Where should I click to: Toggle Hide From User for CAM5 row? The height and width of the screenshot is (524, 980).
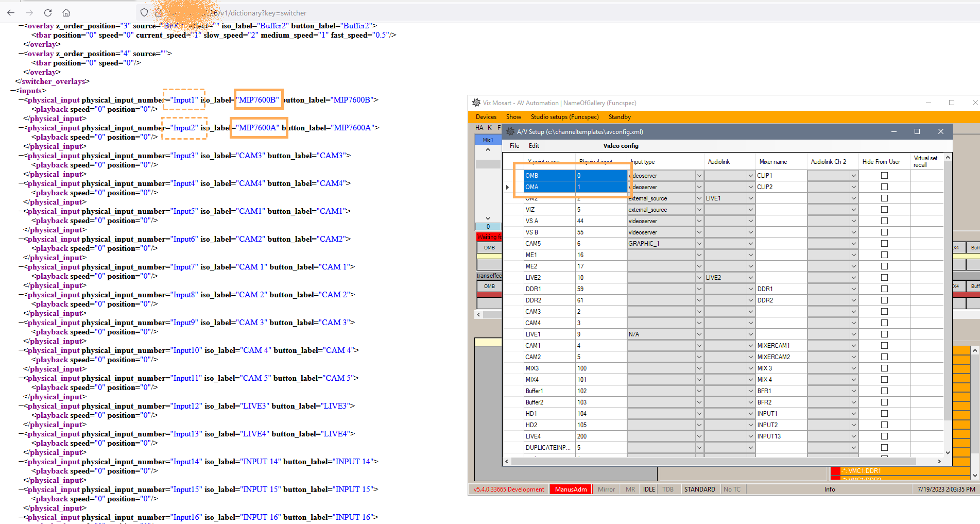(884, 244)
